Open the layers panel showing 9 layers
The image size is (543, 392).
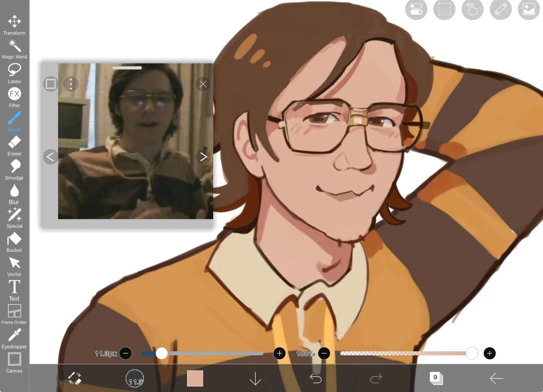tap(435, 379)
